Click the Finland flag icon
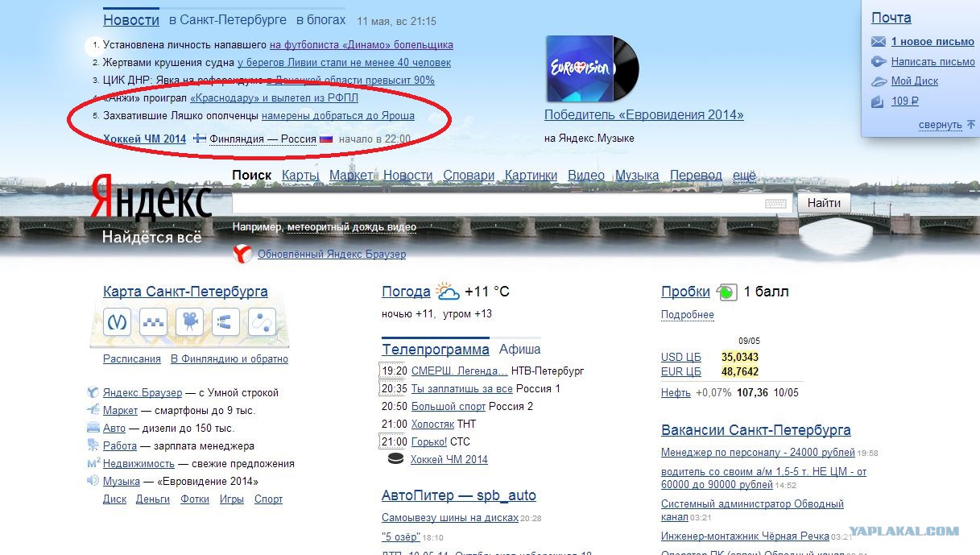The height and width of the screenshot is (555, 980). click(200, 139)
